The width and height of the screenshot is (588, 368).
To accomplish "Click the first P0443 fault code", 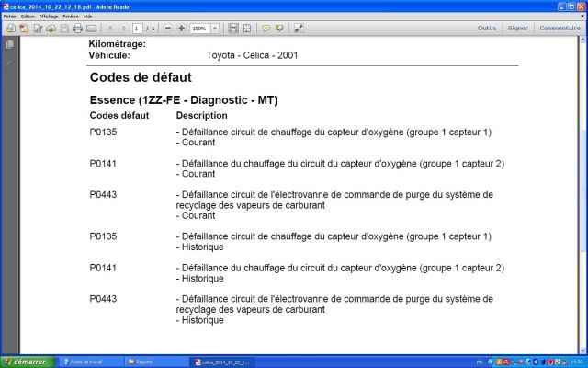I will pyautogui.click(x=103, y=194).
